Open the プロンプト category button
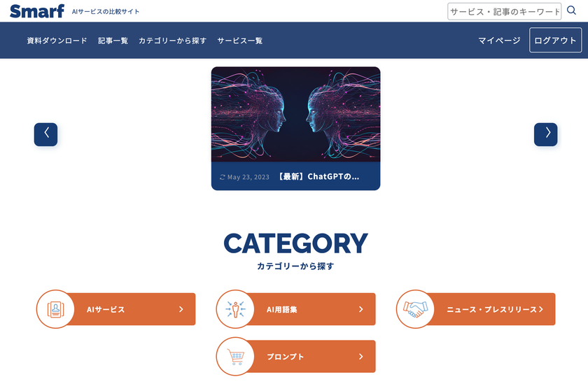 point(296,356)
